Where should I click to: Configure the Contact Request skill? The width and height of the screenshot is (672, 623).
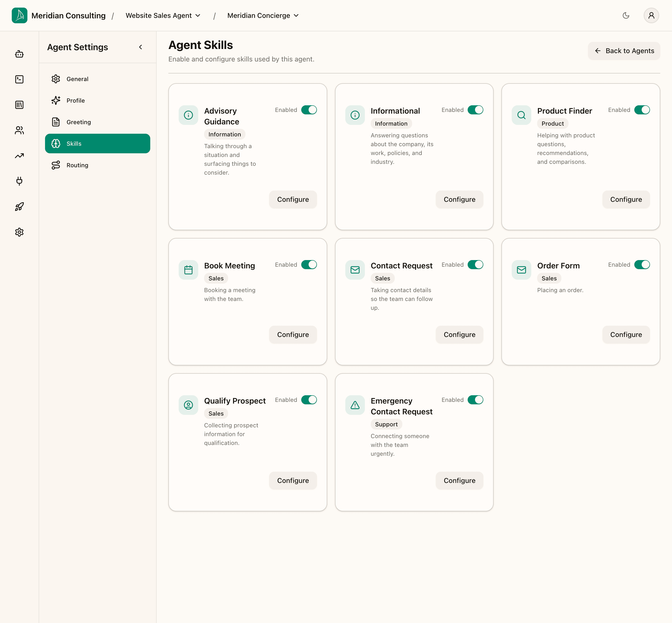coord(459,335)
